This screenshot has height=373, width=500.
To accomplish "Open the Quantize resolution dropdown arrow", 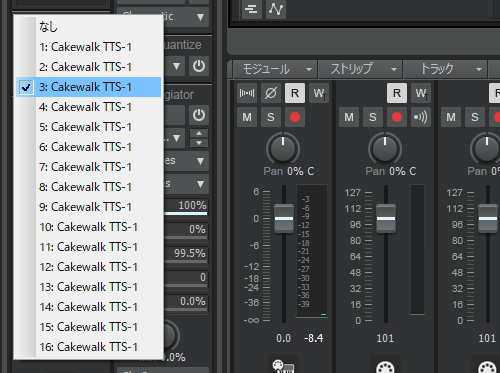I will 176,66.
